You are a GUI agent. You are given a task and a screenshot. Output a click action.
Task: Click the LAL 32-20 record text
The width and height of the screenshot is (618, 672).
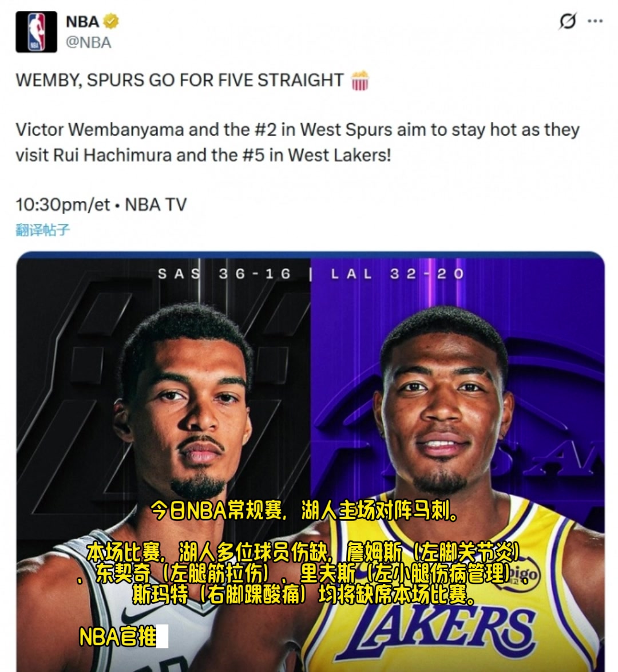[x=397, y=274]
